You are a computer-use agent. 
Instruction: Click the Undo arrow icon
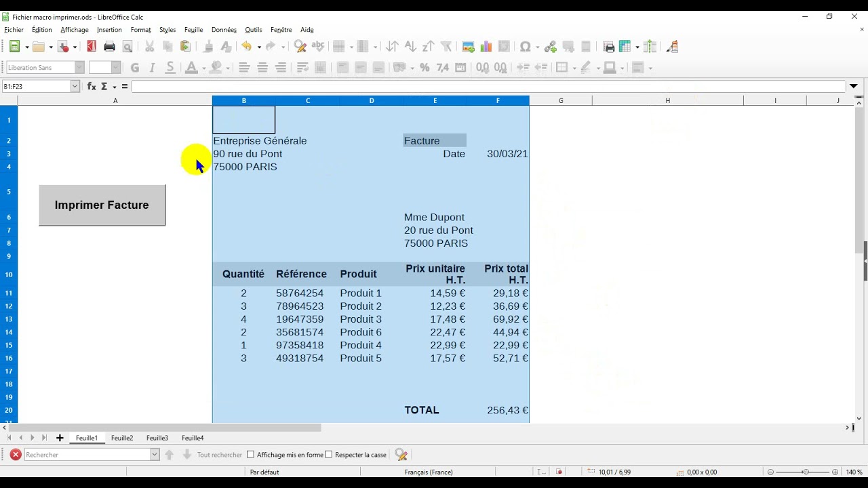[x=247, y=47]
